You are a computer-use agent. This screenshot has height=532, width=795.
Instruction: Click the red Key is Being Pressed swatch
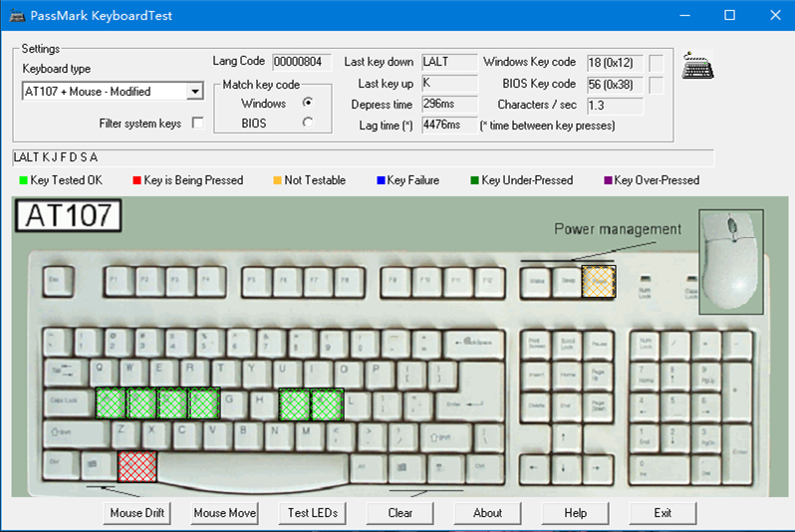click(x=136, y=180)
